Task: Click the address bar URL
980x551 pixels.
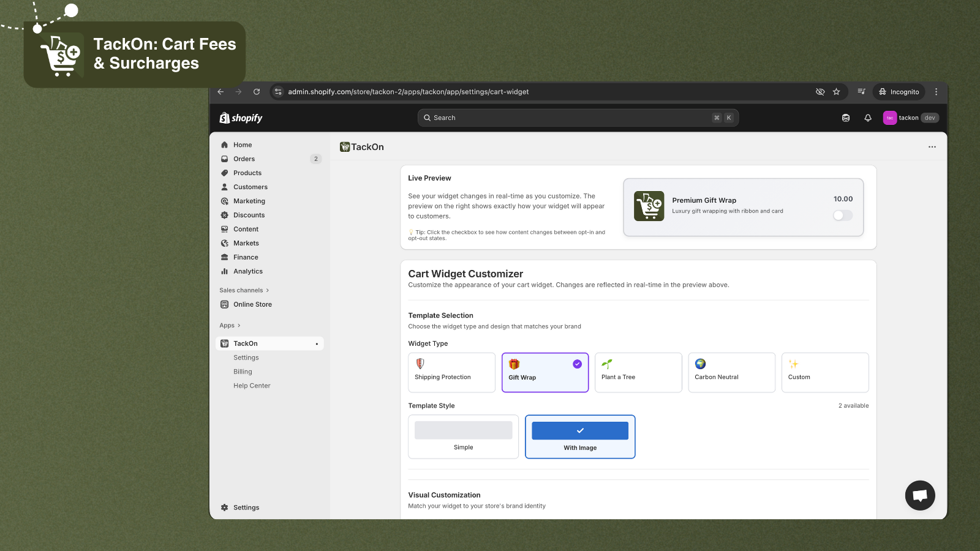Action: click(409, 92)
